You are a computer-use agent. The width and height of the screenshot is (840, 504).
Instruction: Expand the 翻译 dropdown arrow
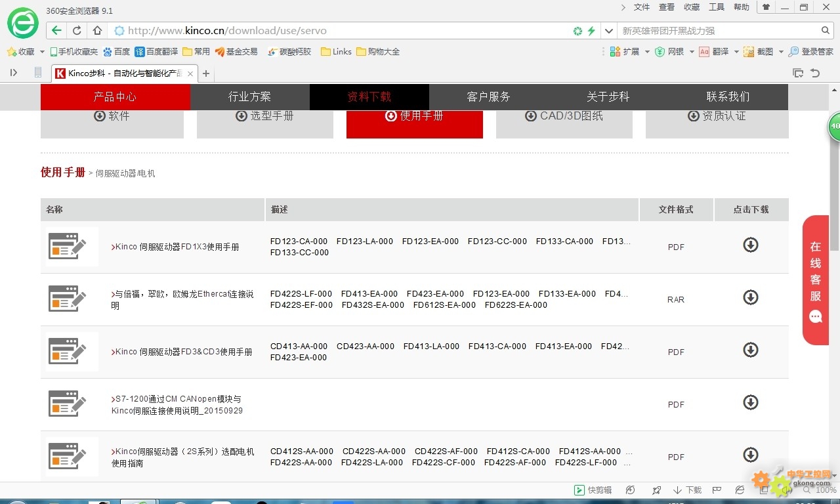point(736,52)
